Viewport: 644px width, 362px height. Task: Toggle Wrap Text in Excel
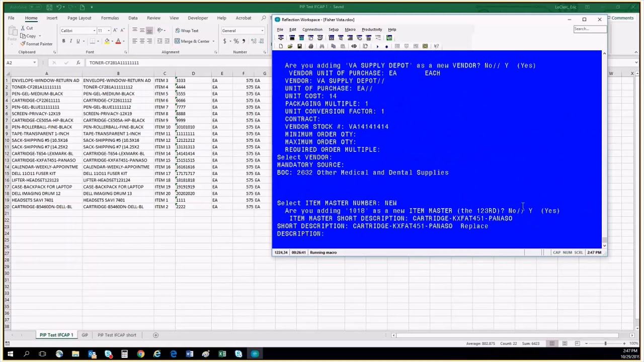187,31
